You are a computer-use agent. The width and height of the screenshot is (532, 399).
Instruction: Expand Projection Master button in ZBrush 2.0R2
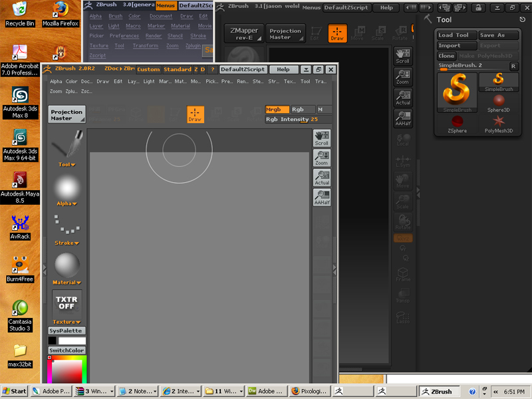[66, 114]
